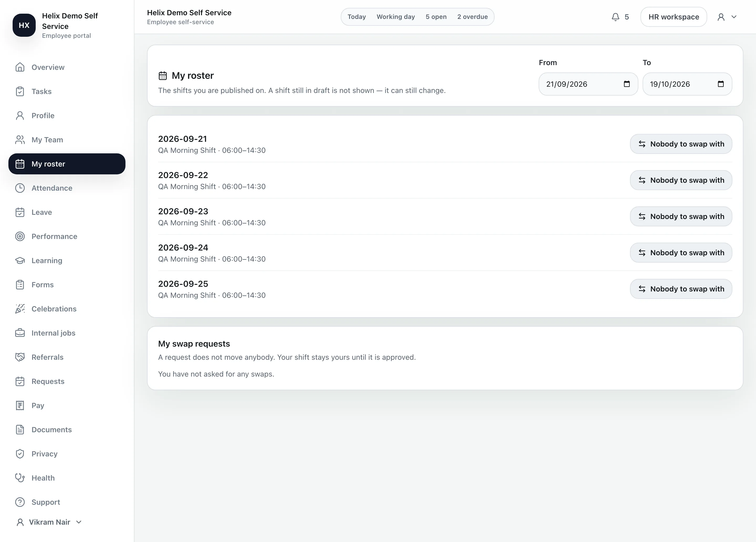Click the Attendance clock icon

(20, 188)
